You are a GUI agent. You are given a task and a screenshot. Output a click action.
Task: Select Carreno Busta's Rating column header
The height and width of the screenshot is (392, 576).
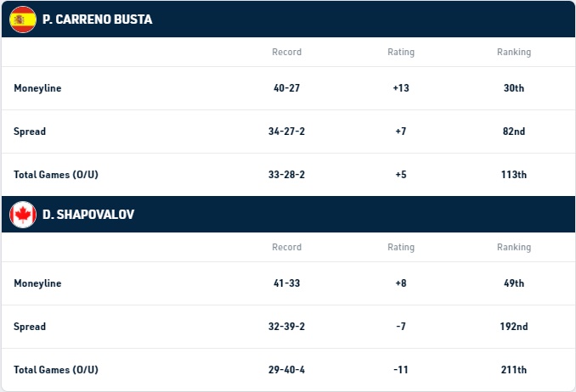click(x=401, y=52)
